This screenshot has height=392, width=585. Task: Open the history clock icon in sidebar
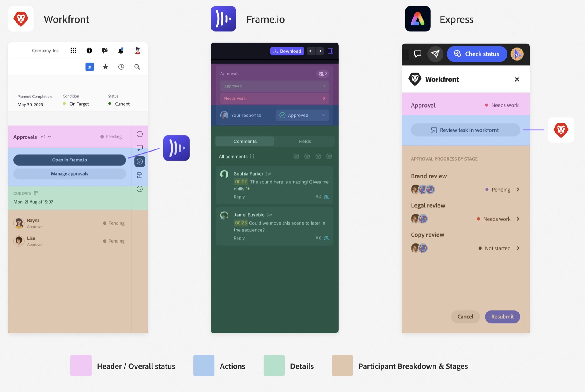[140, 189]
